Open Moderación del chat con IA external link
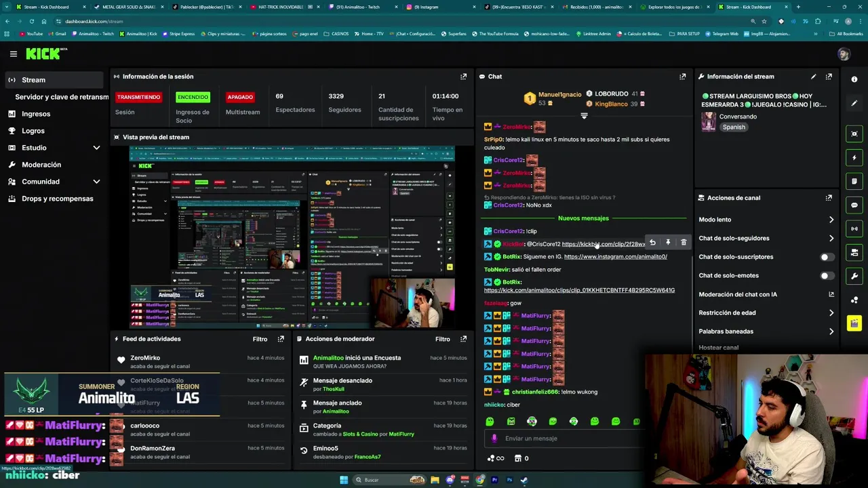This screenshot has width=868, height=488. [831, 294]
